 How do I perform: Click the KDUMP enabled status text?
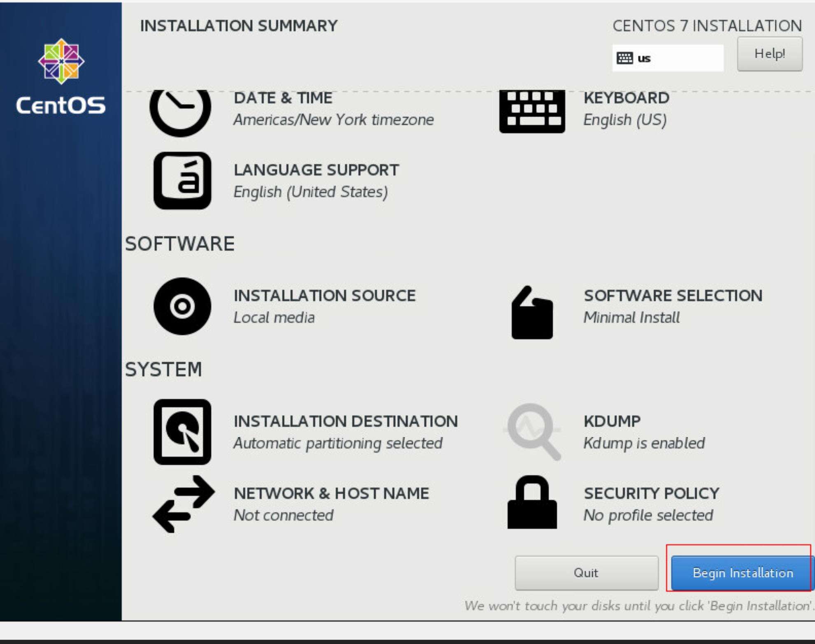[644, 443]
